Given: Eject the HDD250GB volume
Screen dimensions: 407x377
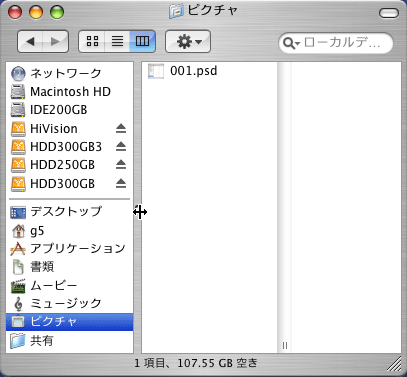Looking at the screenshot, I should tap(121, 165).
